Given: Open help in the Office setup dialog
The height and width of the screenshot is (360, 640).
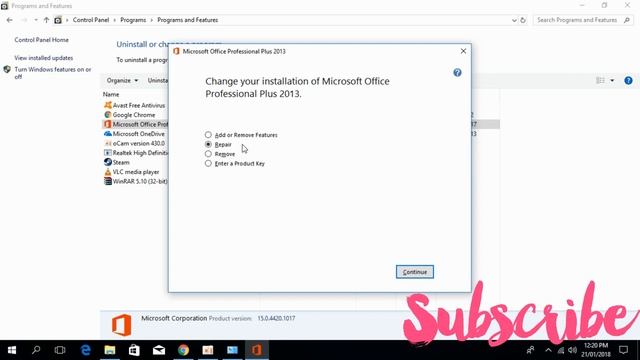Looking at the screenshot, I should coord(457,73).
